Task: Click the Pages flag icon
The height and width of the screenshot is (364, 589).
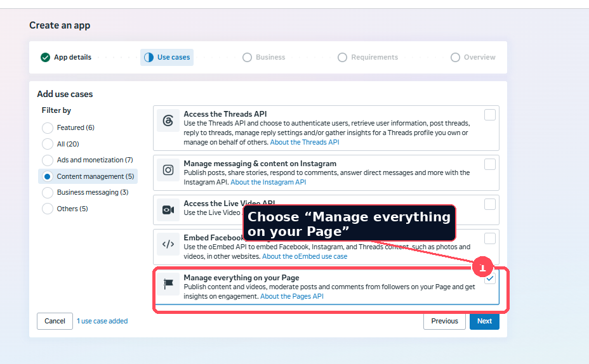Action: (x=168, y=284)
